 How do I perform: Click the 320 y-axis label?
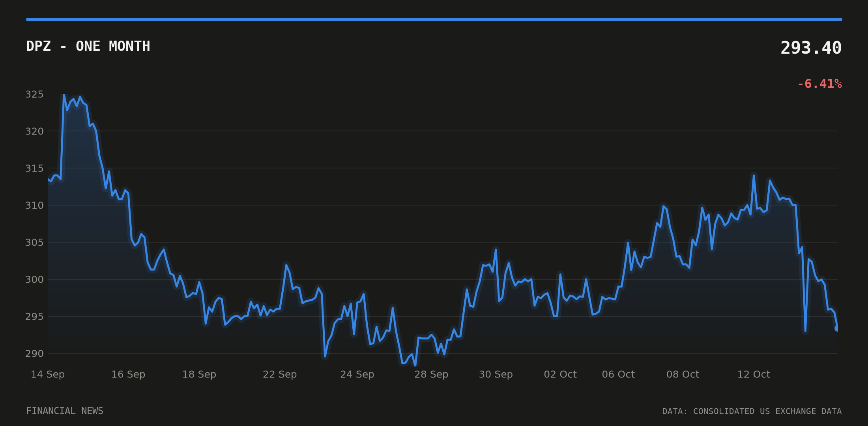point(34,131)
